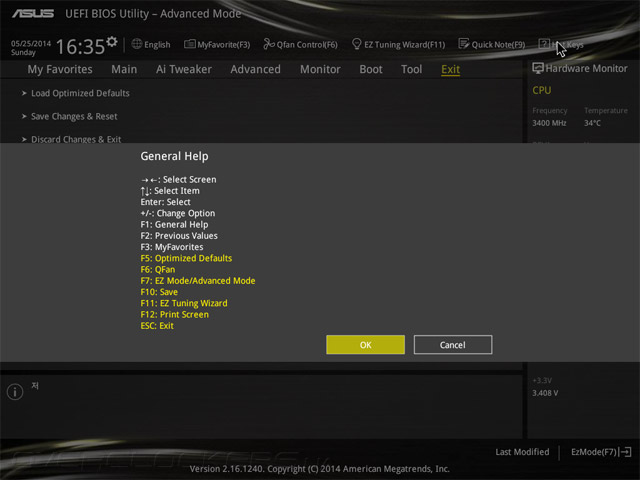Viewport: 640px width, 480px height.
Task: Click the ASUS logo
Action: pyautogui.click(x=33, y=13)
